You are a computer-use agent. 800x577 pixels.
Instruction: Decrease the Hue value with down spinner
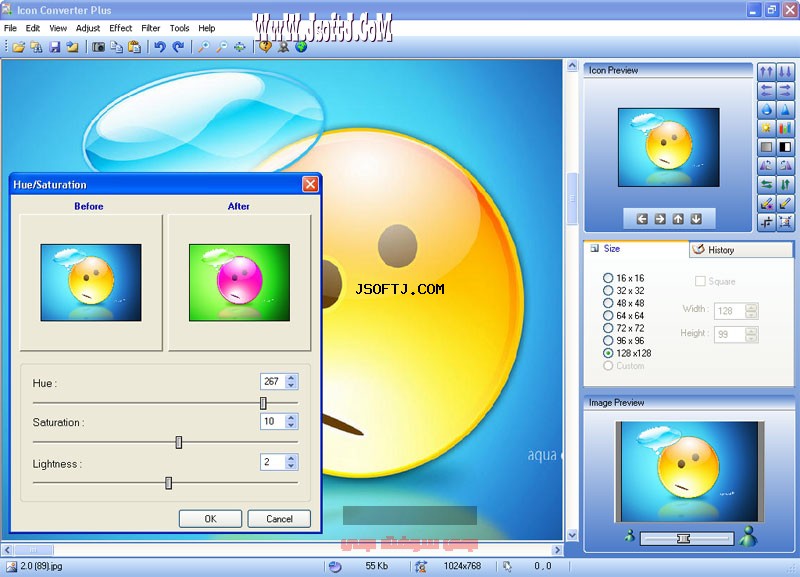[291, 385]
